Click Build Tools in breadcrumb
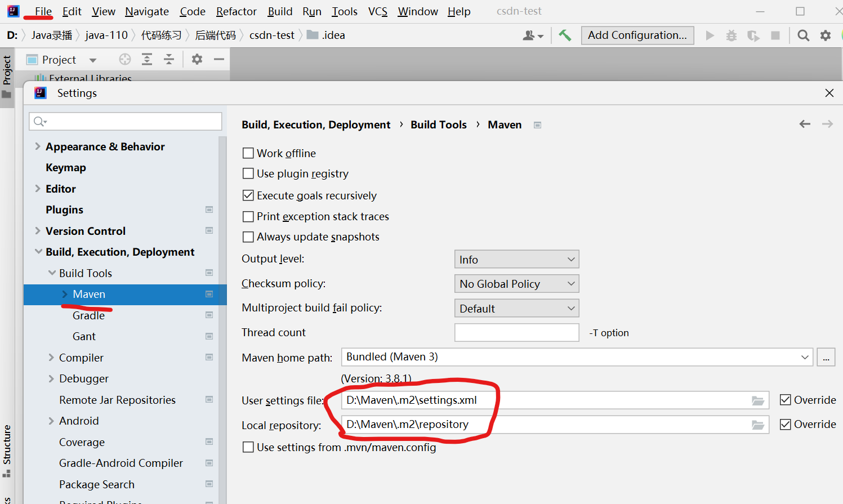This screenshot has width=843, height=504. click(x=439, y=124)
